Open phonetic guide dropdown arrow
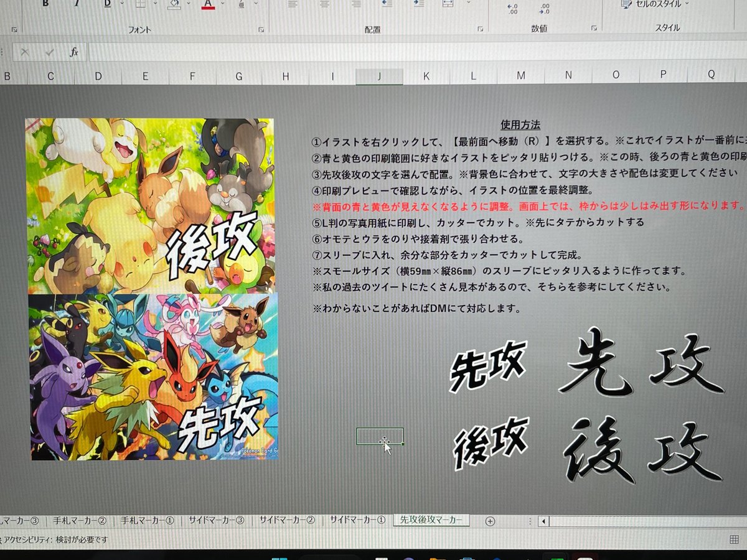Screen dimensions: 747x560 [255, 4]
